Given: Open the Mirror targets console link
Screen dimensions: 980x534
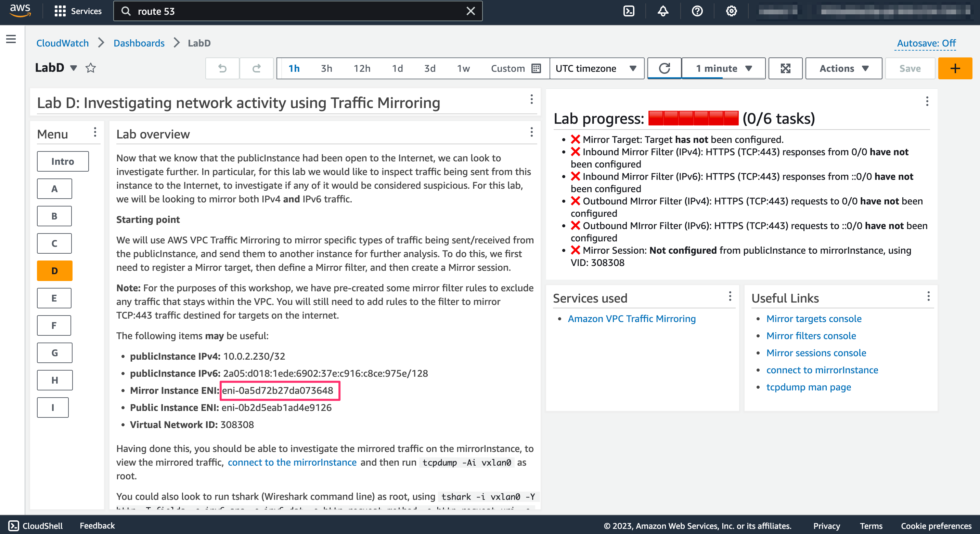Looking at the screenshot, I should [814, 319].
